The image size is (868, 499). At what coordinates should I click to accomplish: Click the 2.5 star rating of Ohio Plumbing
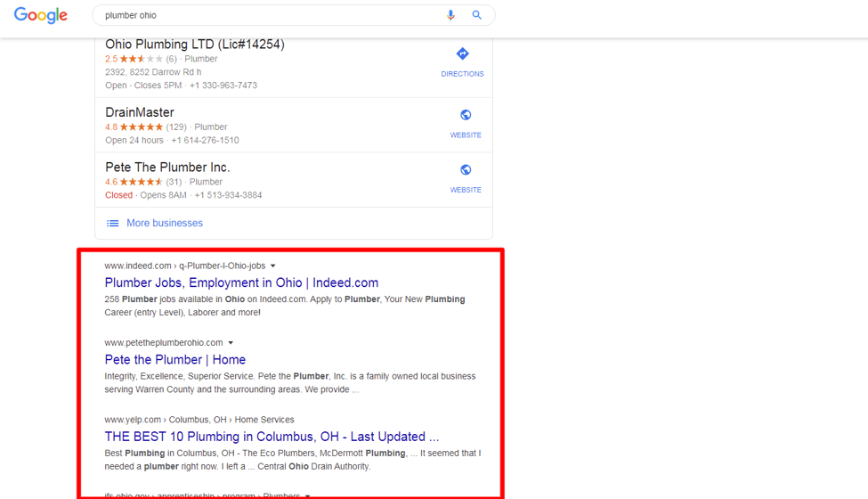tap(134, 59)
